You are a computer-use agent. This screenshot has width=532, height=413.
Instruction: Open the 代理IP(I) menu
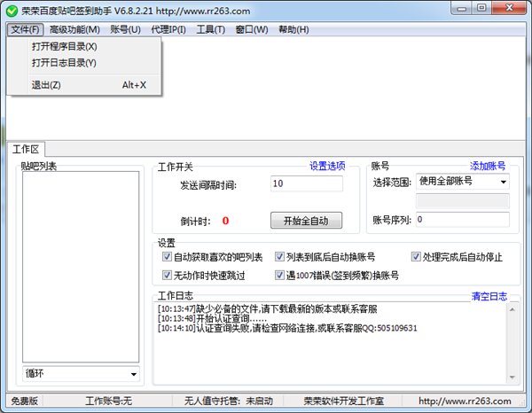pos(168,29)
